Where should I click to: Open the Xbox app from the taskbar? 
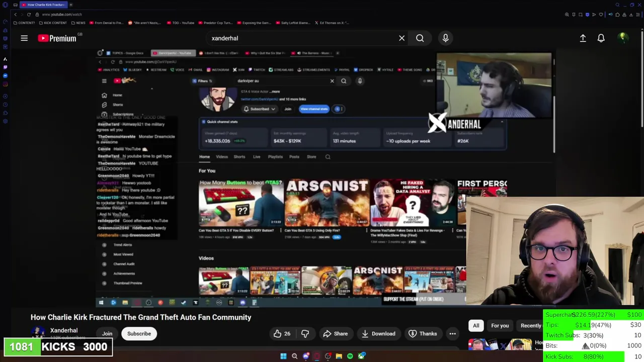click(361, 356)
